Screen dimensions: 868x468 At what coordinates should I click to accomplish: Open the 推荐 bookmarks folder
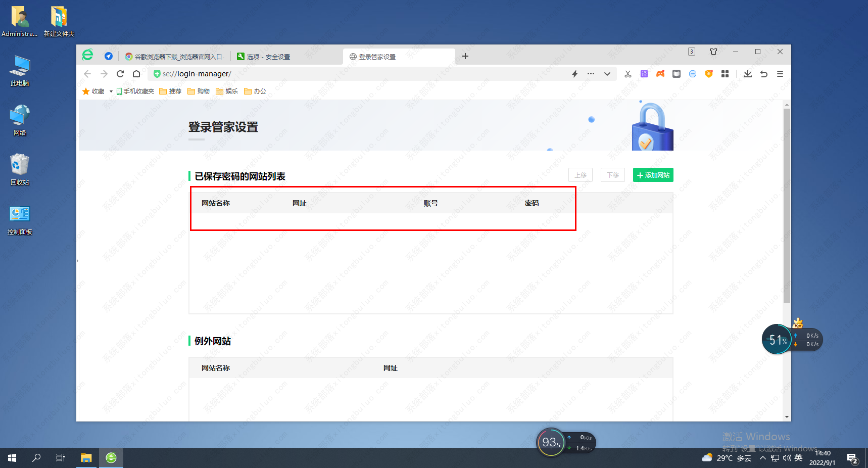point(170,91)
